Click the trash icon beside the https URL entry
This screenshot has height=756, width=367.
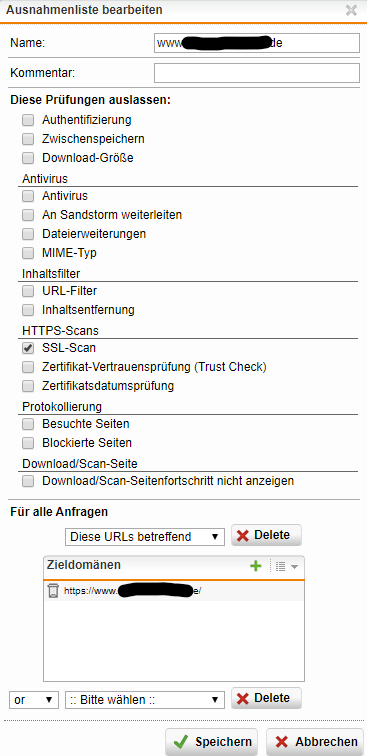(53, 591)
